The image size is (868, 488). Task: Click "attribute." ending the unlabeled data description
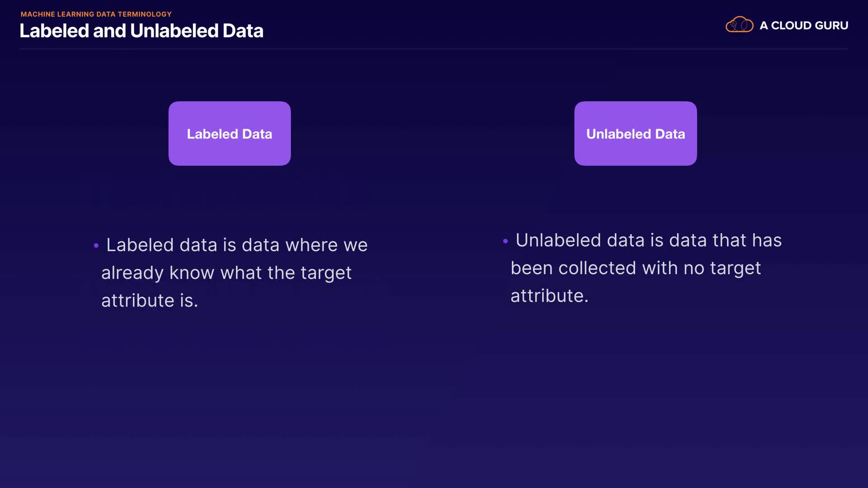tap(549, 296)
